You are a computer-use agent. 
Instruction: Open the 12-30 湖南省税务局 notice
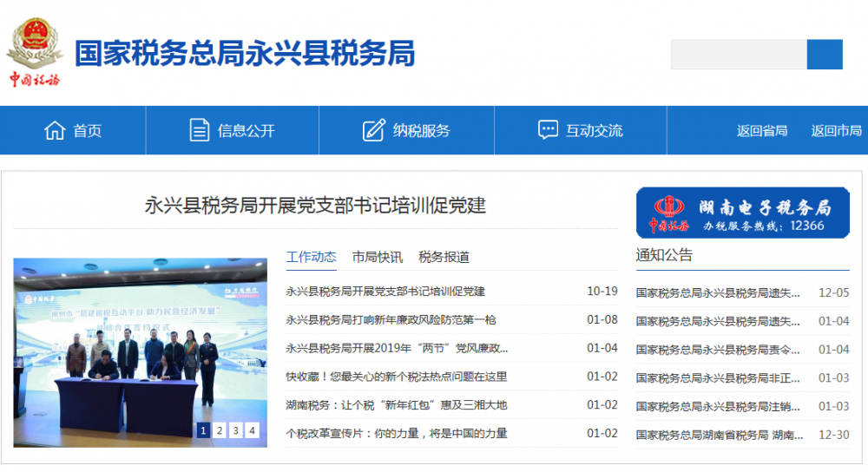(719, 435)
